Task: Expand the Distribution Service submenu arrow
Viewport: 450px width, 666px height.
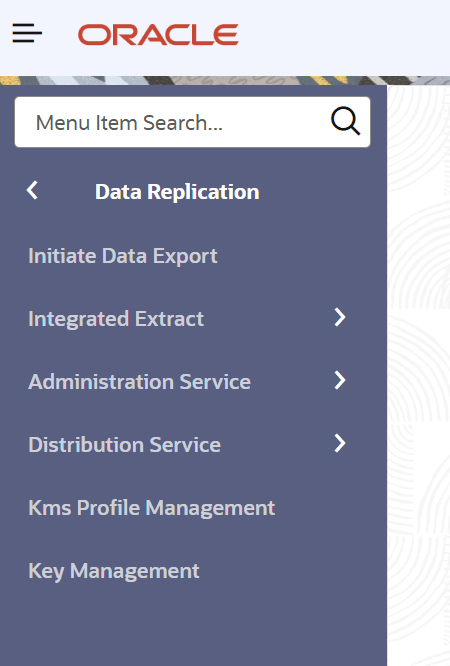Action: click(340, 443)
